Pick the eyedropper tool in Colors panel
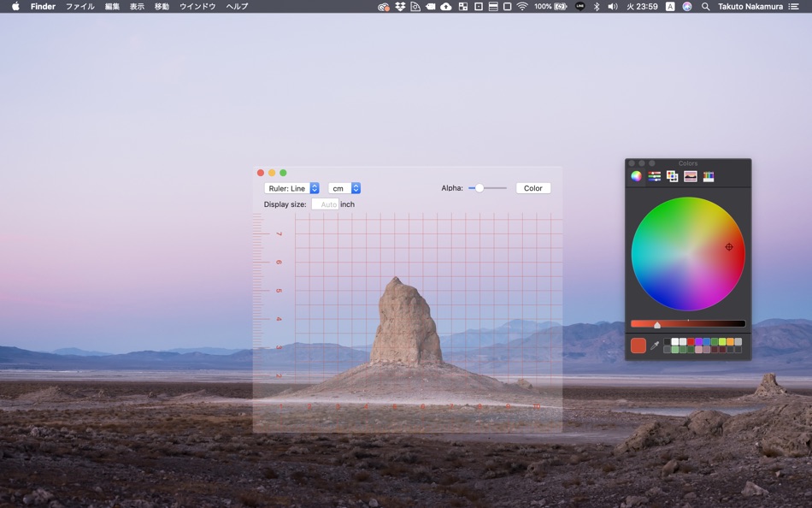The height and width of the screenshot is (508, 812). click(x=655, y=346)
